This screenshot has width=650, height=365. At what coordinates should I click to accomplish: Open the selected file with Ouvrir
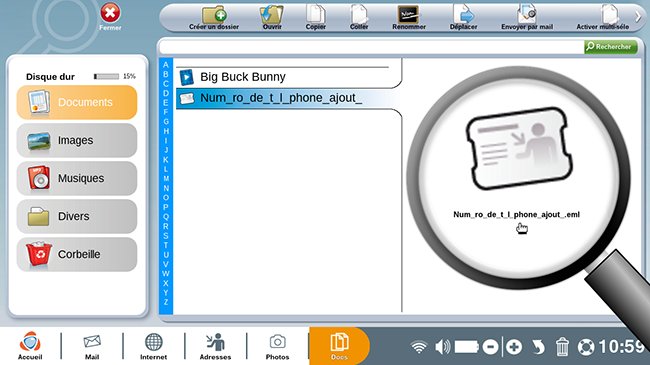click(272, 15)
